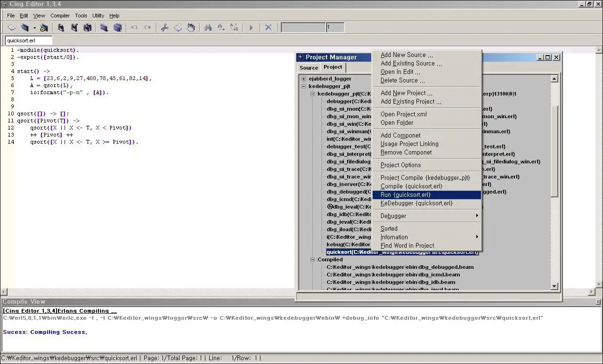Collapse the Compiled tree node
603x364 pixels.
[313, 259]
